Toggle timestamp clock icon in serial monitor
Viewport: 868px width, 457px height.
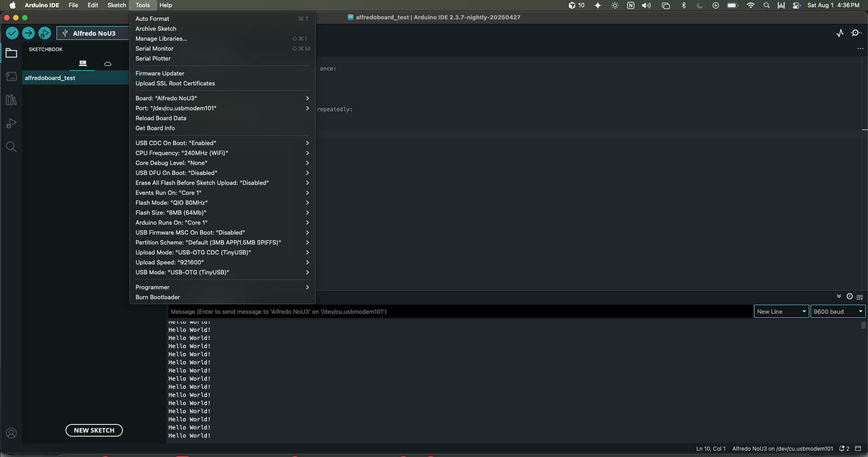click(849, 297)
